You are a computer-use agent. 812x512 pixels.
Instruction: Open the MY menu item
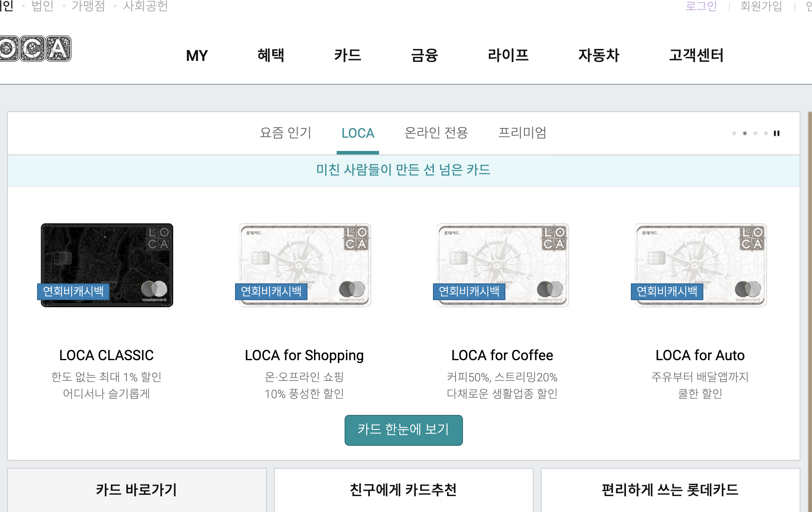pyautogui.click(x=197, y=56)
